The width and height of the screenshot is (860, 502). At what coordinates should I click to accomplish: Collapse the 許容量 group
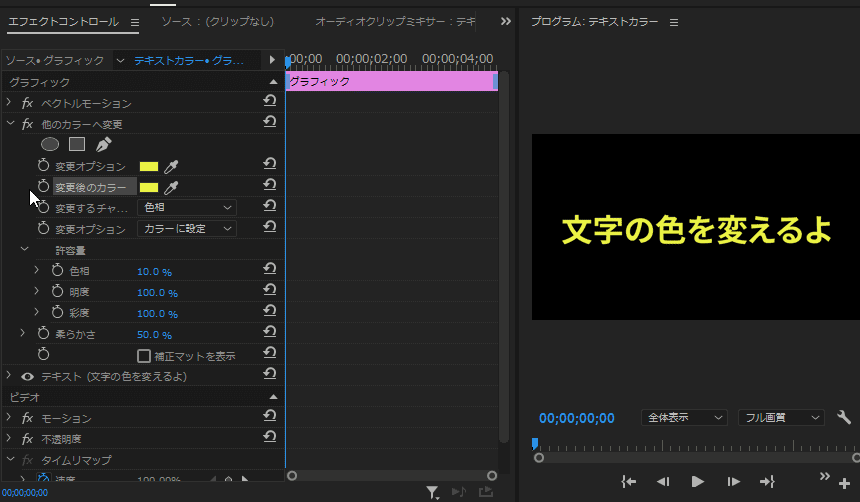[24, 249]
